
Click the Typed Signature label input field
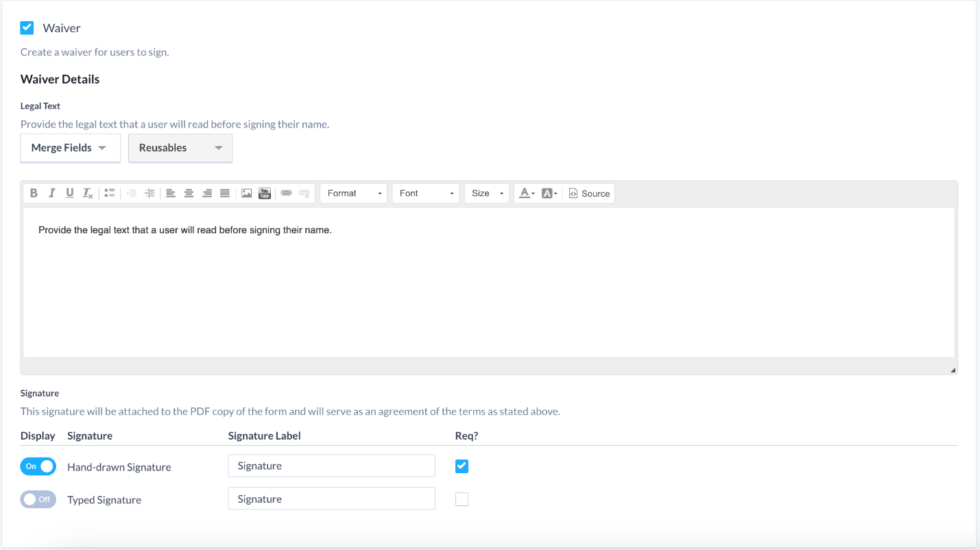pyautogui.click(x=331, y=498)
